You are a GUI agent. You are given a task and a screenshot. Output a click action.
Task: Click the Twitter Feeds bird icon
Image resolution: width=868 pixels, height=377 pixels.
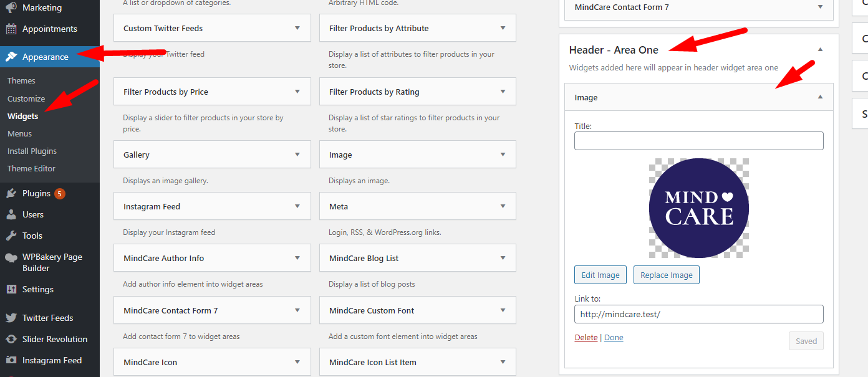[11, 318]
